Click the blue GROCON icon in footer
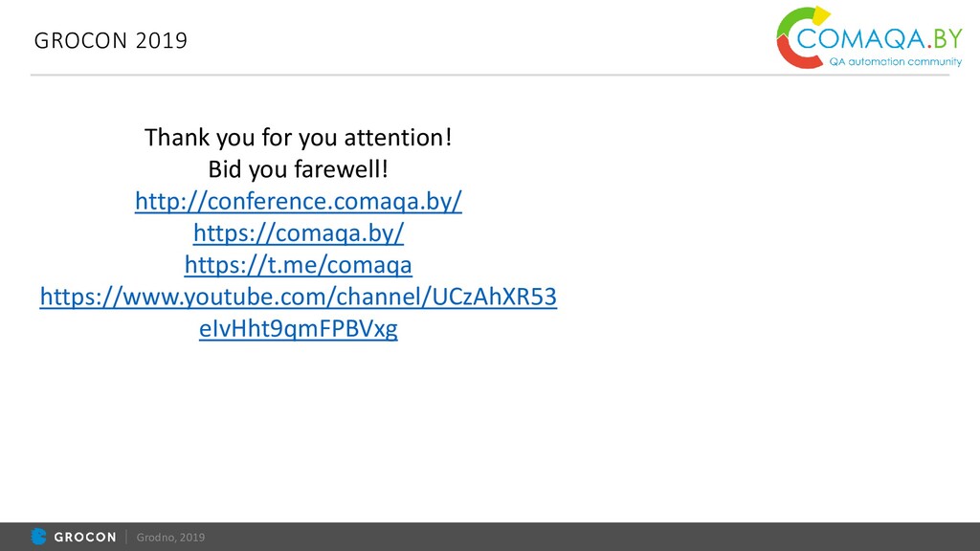Screen dimensions: 980x551 38,537
